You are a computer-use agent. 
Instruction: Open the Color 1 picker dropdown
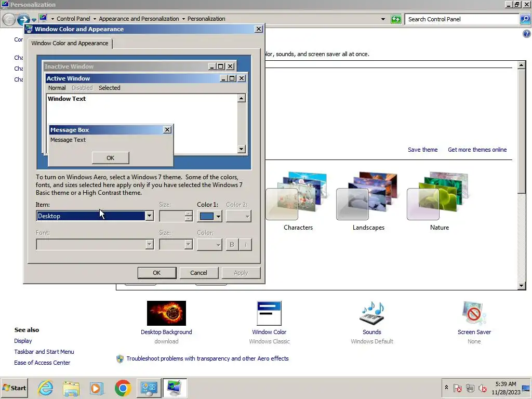(x=210, y=216)
